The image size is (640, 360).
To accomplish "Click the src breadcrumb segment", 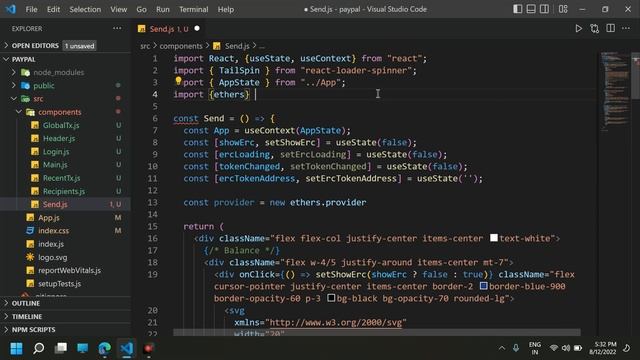I will point(145,46).
